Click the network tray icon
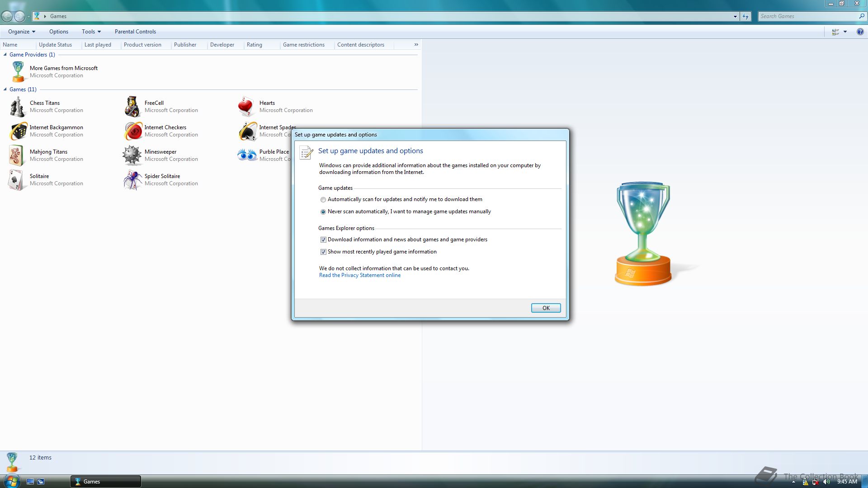Screen dimensions: 868x488 coord(816,482)
